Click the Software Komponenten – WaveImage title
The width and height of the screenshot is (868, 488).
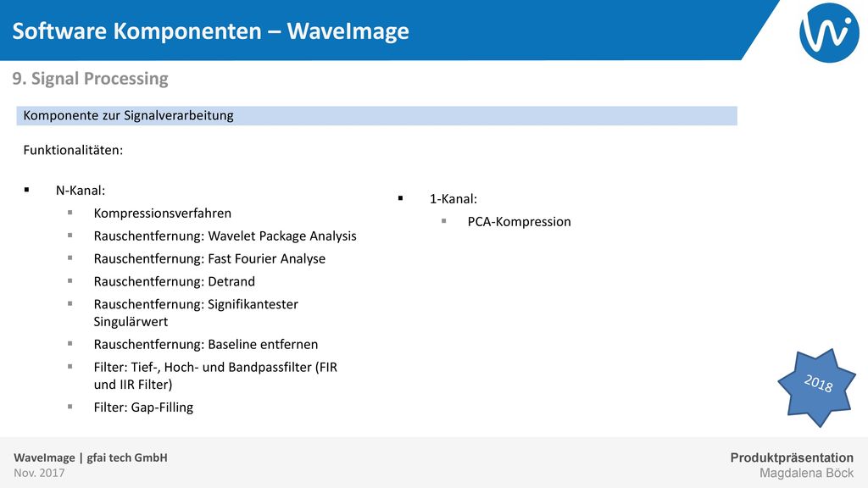(x=210, y=31)
